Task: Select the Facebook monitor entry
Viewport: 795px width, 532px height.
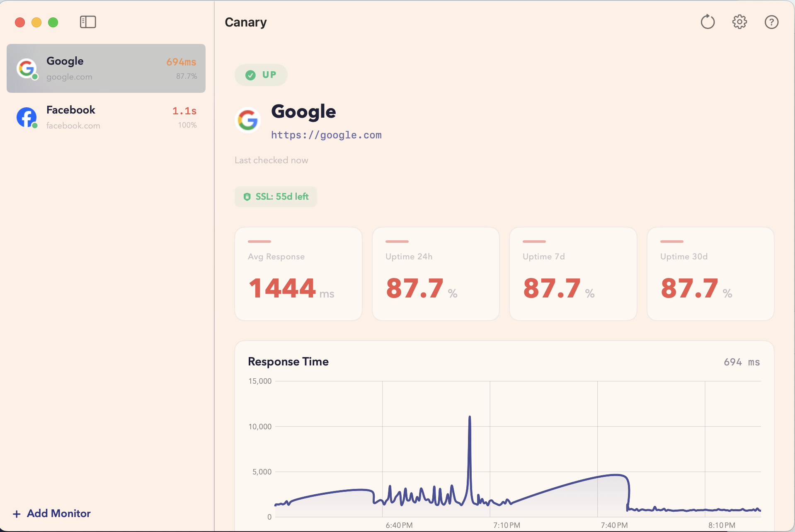Action: (x=106, y=117)
